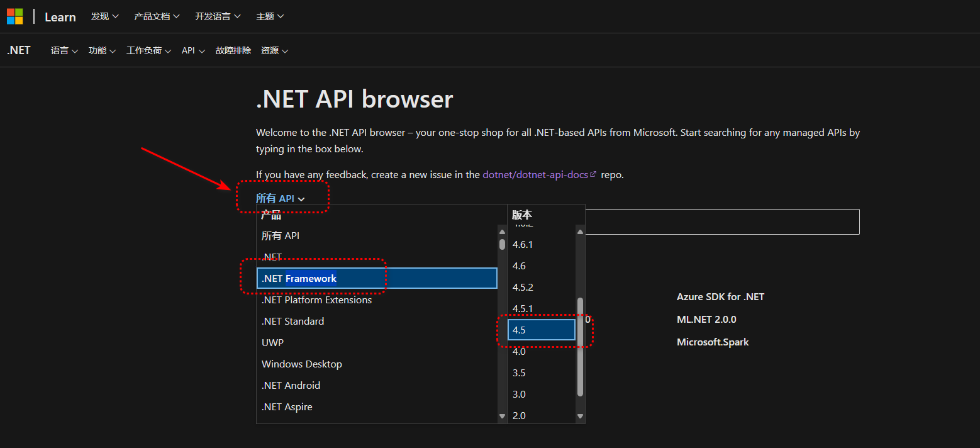The image size is (980, 448).
Task: Click the Microsoft logo in the header
Action: (15, 16)
